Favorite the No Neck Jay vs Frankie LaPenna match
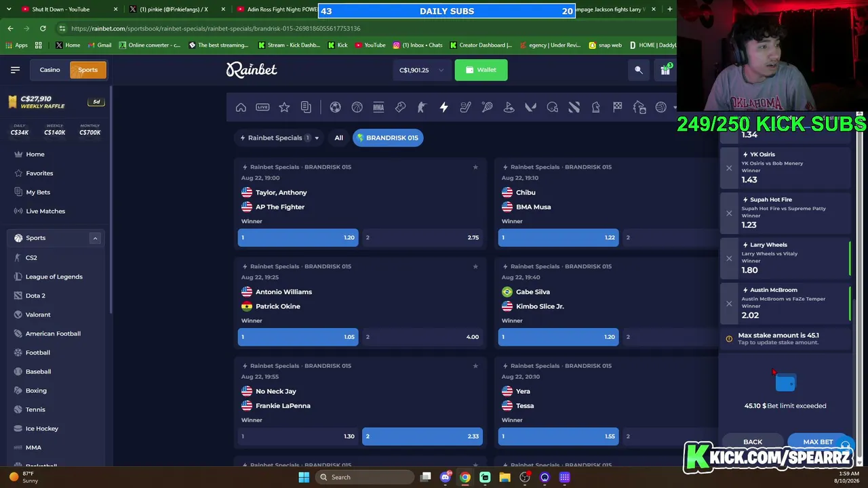Screen dimensions: 868x488 [475, 366]
